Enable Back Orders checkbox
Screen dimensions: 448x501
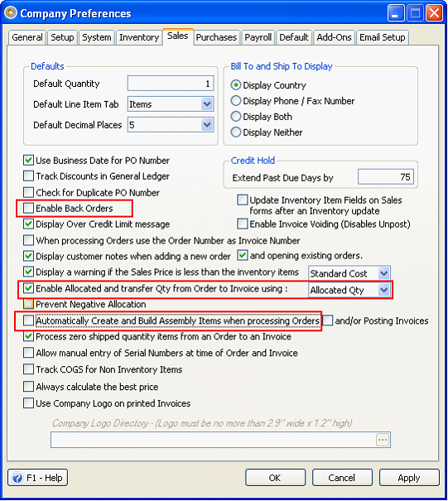(28, 209)
